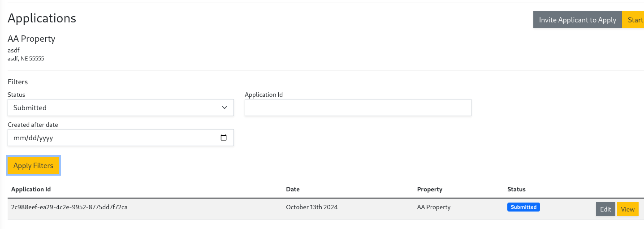Click the blue Submitted status badge
Screen dimensions: 644x229
point(523,207)
